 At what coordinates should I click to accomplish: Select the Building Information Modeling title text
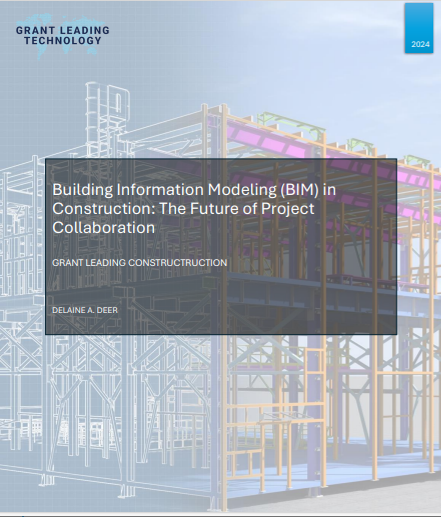point(194,208)
